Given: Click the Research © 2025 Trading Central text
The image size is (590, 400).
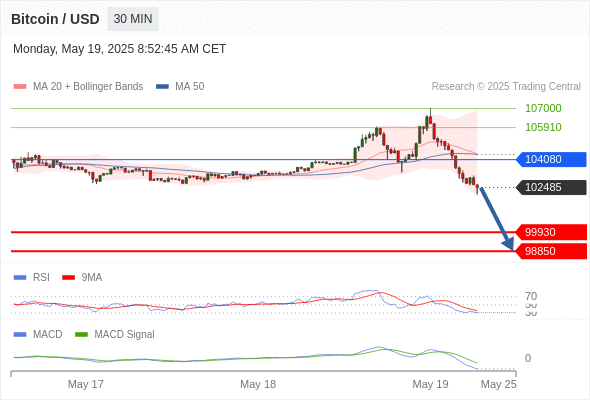Looking at the screenshot, I should pyautogui.click(x=506, y=87).
